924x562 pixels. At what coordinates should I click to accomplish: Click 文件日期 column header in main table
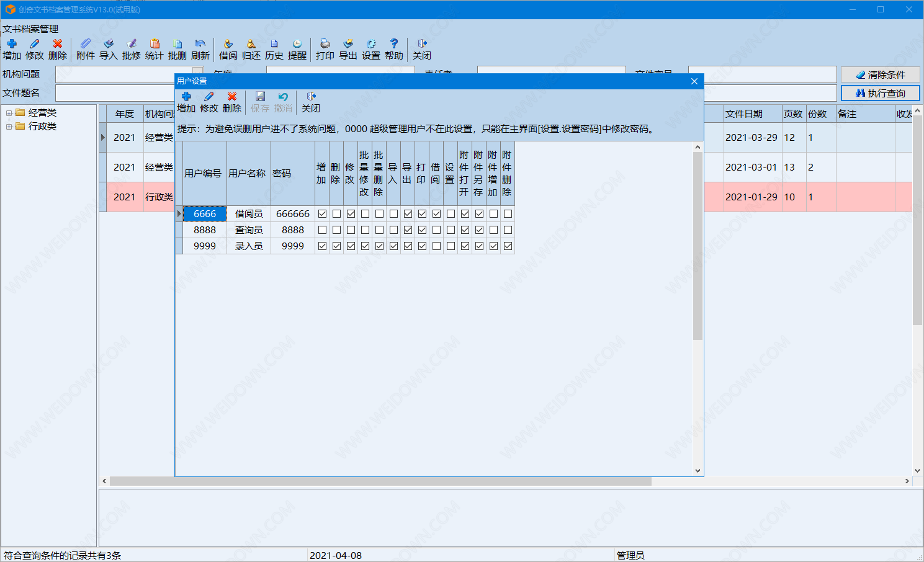(753, 114)
